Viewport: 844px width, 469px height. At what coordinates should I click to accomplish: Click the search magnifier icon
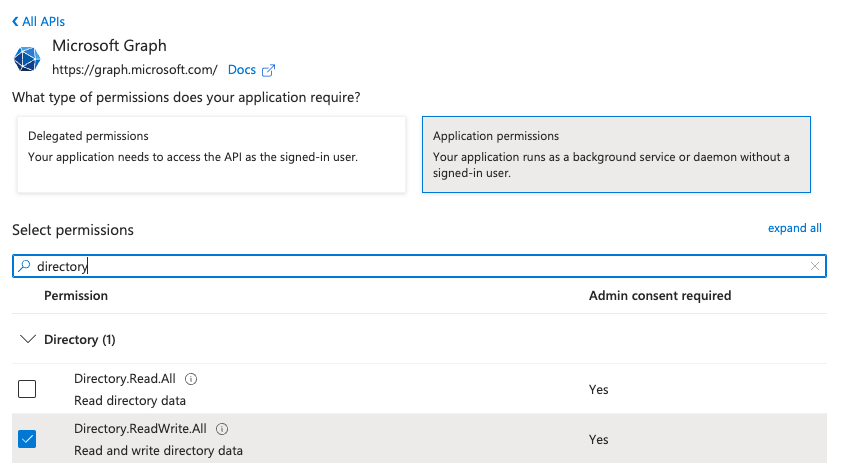(x=24, y=266)
